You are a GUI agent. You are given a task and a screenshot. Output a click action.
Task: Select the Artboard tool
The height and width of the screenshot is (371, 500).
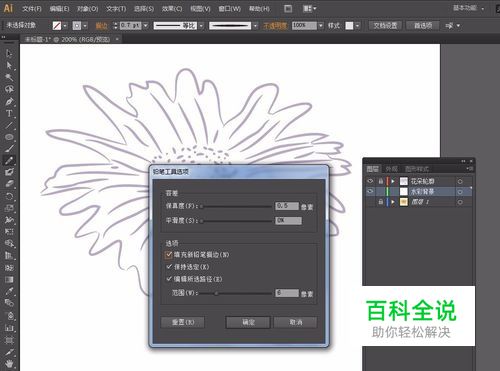tap(9, 340)
